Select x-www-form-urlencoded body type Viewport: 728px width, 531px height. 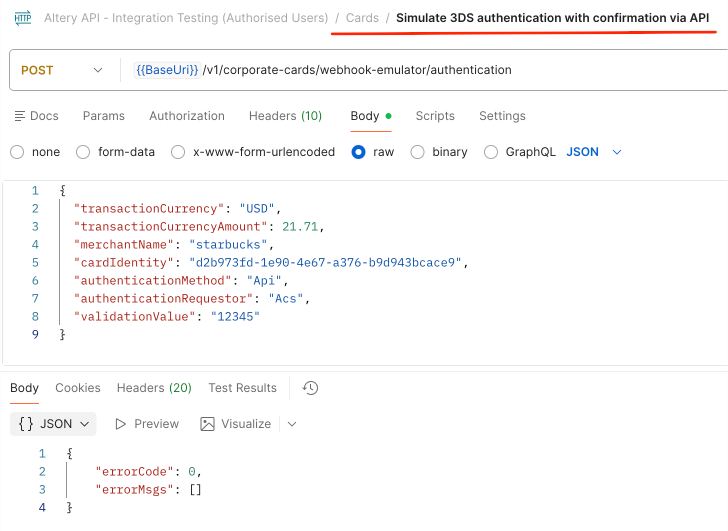tap(178, 152)
